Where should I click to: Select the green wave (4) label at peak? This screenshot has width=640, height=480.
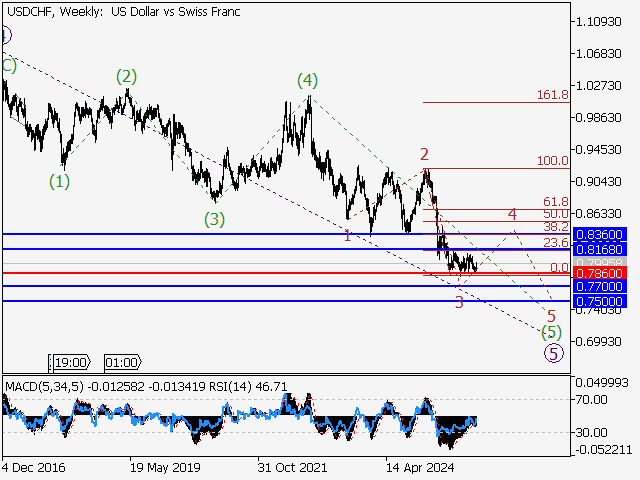coord(307,80)
